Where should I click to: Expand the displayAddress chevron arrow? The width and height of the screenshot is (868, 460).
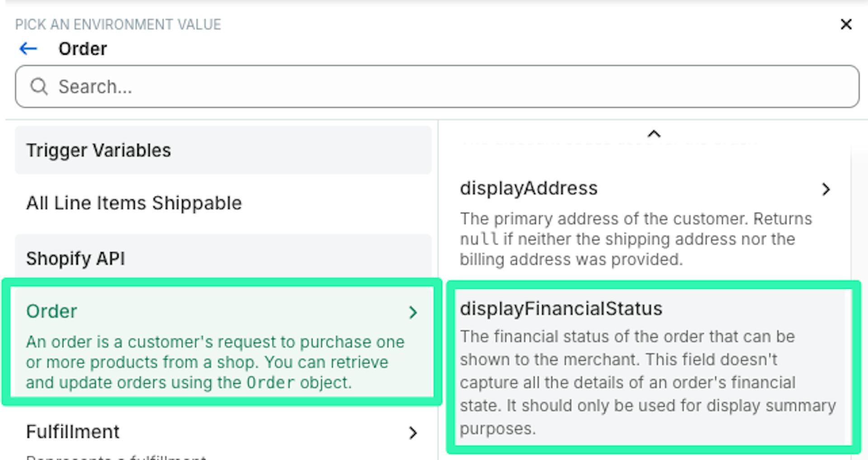[x=826, y=189]
